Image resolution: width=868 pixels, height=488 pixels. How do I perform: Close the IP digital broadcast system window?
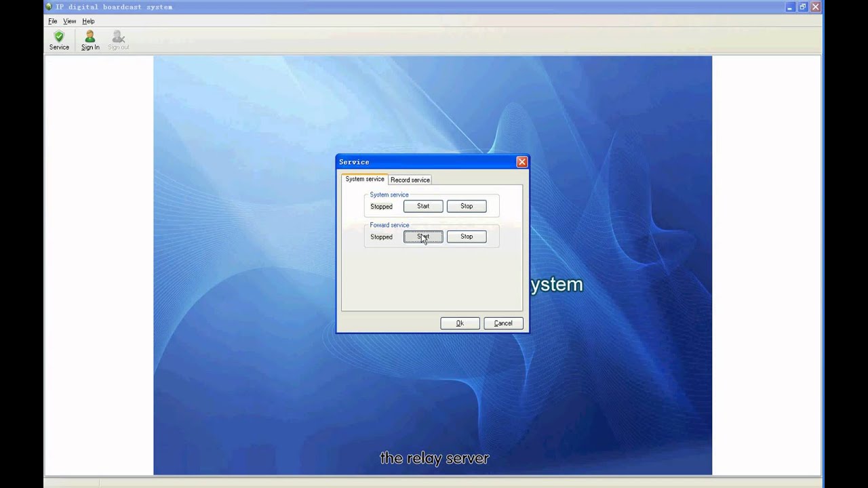[x=816, y=7]
